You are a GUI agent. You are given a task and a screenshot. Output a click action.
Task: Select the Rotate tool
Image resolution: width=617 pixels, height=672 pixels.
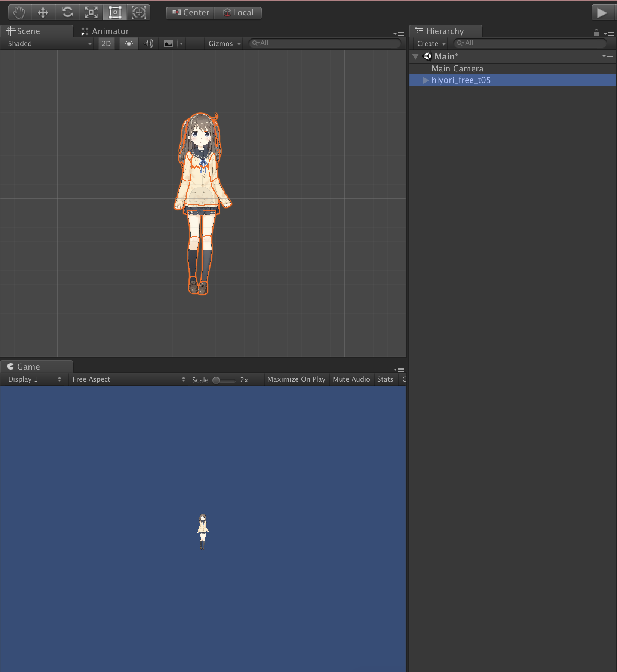[x=67, y=12]
